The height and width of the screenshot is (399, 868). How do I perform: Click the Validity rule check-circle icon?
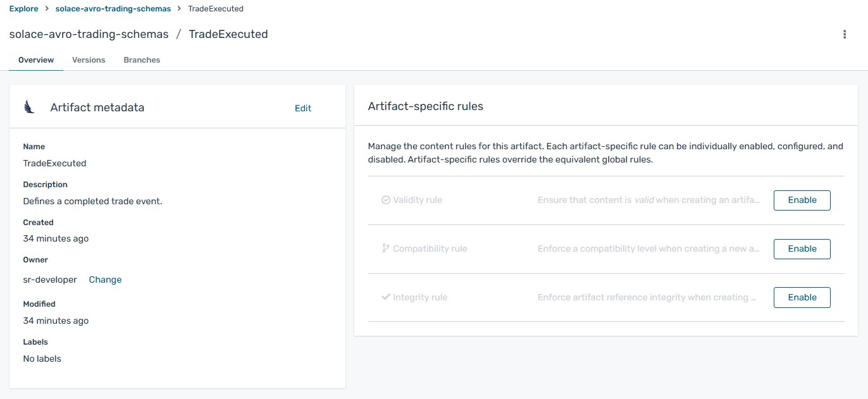(x=385, y=200)
